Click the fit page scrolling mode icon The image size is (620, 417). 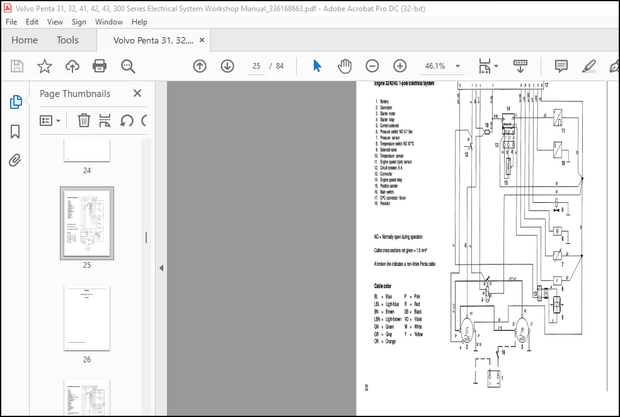[485, 66]
